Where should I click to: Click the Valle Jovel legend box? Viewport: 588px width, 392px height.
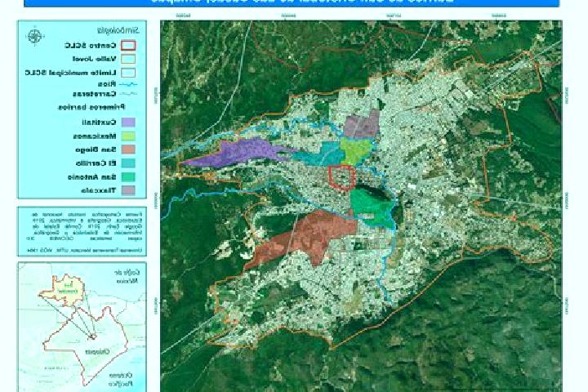(x=128, y=59)
